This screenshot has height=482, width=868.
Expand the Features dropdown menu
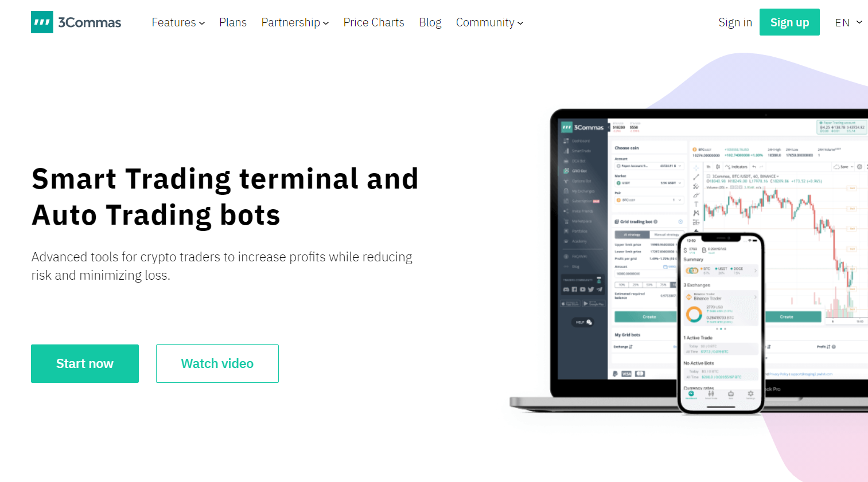click(x=178, y=22)
